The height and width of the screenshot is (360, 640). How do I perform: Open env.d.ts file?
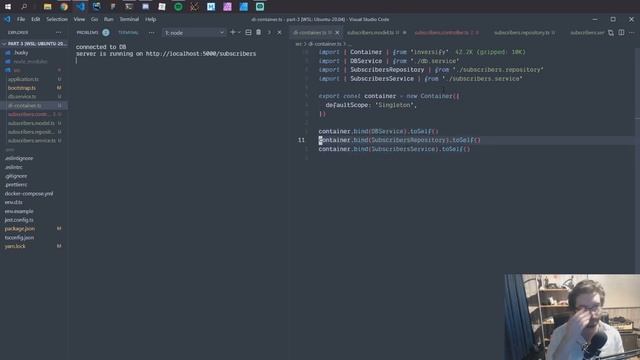(x=14, y=202)
